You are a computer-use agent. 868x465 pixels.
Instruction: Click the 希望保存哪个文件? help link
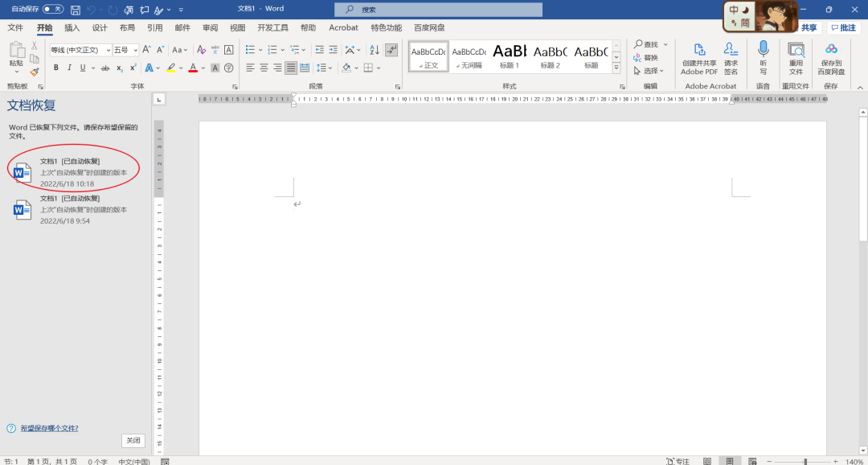point(49,428)
